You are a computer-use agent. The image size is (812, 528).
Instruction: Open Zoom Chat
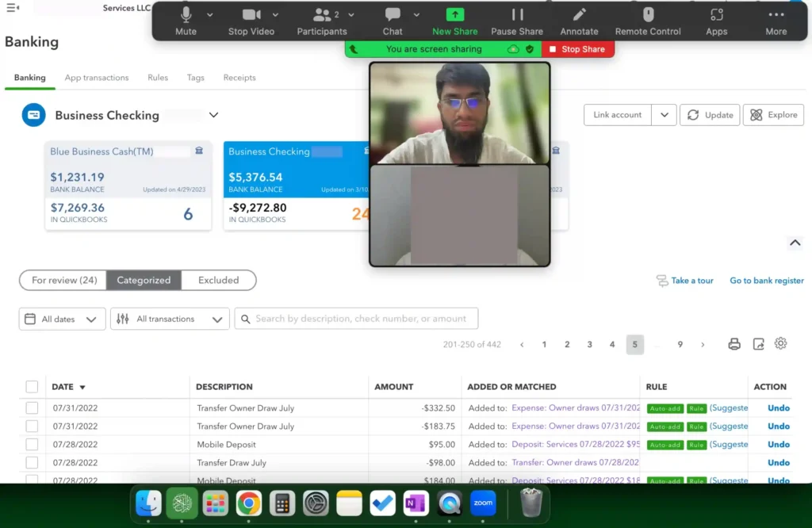[x=392, y=21]
